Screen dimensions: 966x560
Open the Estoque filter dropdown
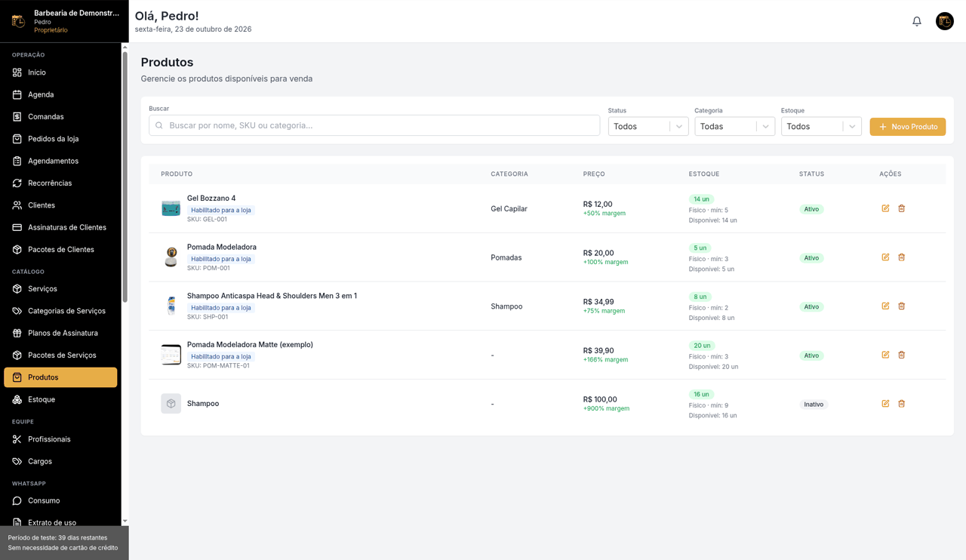[821, 127]
